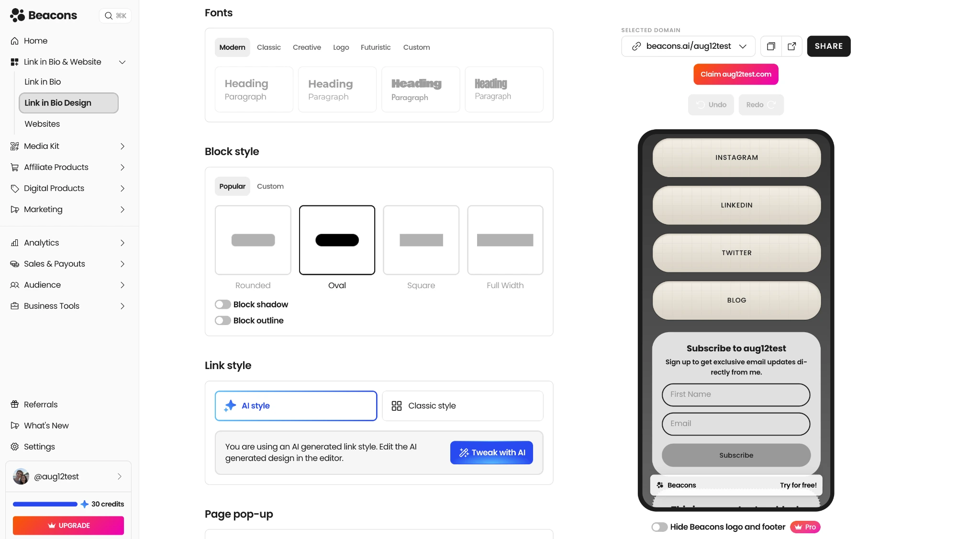
Task: Click the Analytics chart icon
Action: 15,243
